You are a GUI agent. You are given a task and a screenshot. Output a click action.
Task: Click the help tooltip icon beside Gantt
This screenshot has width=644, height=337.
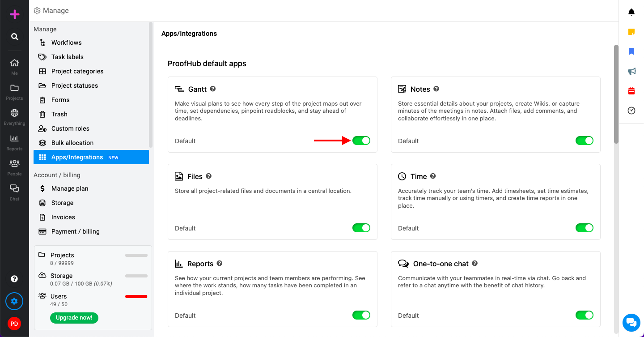[x=213, y=89]
